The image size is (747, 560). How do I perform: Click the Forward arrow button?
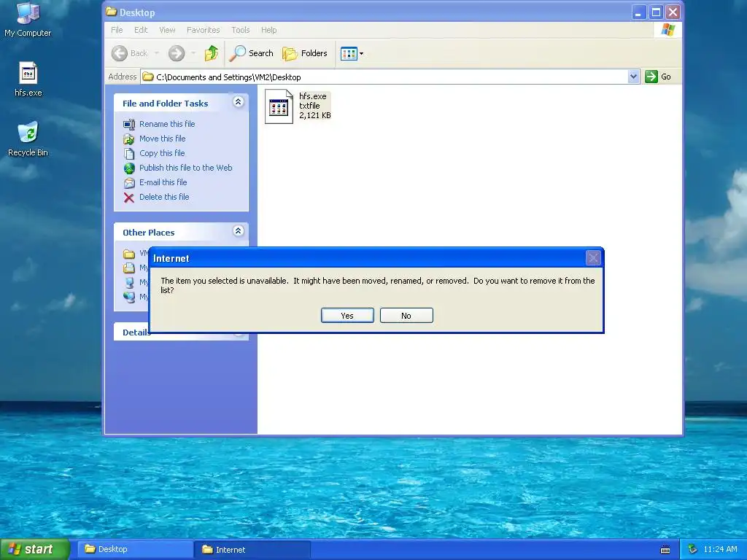[x=177, y=53]
